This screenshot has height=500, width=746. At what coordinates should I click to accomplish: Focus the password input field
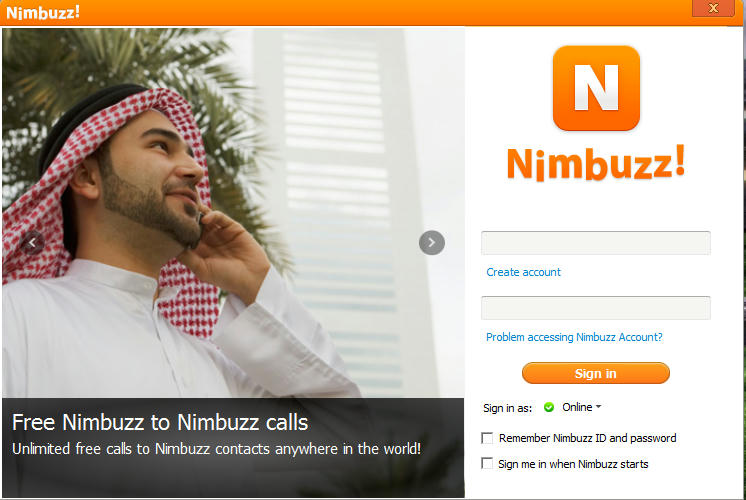[596, 308]
